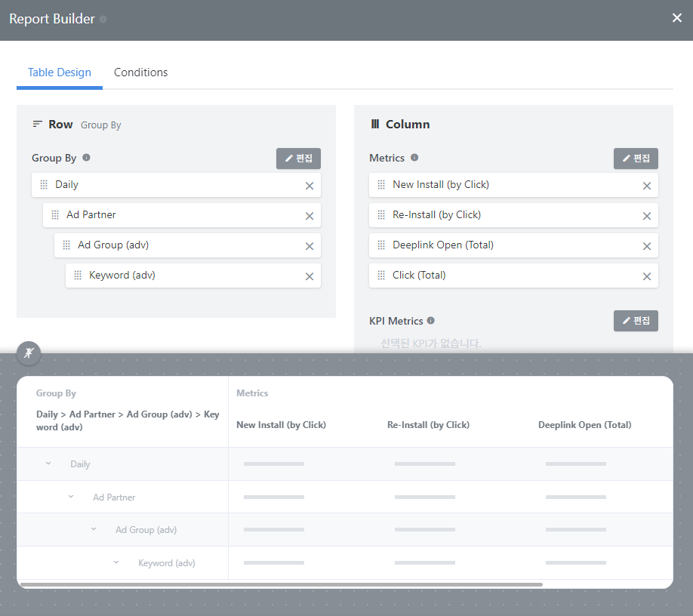Delete the Keyword (adv) row grouping
Screen dimensions: 693x616
point(310,276)
